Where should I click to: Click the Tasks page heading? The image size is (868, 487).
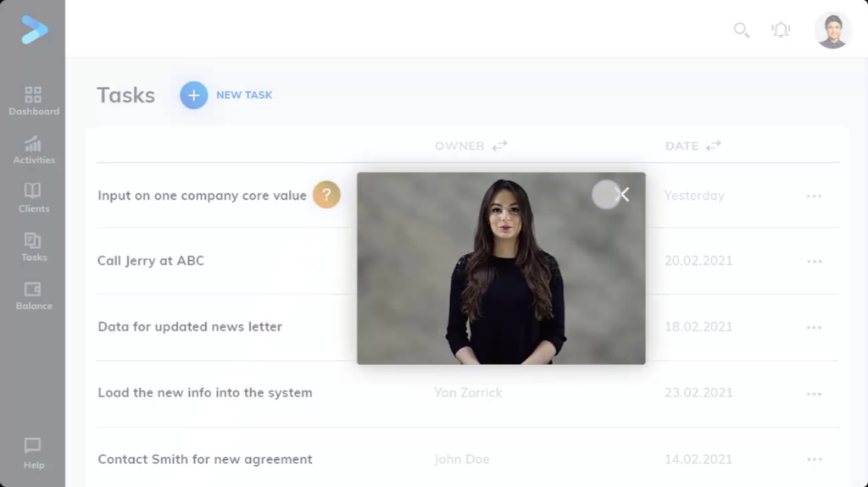pos(125,95)
